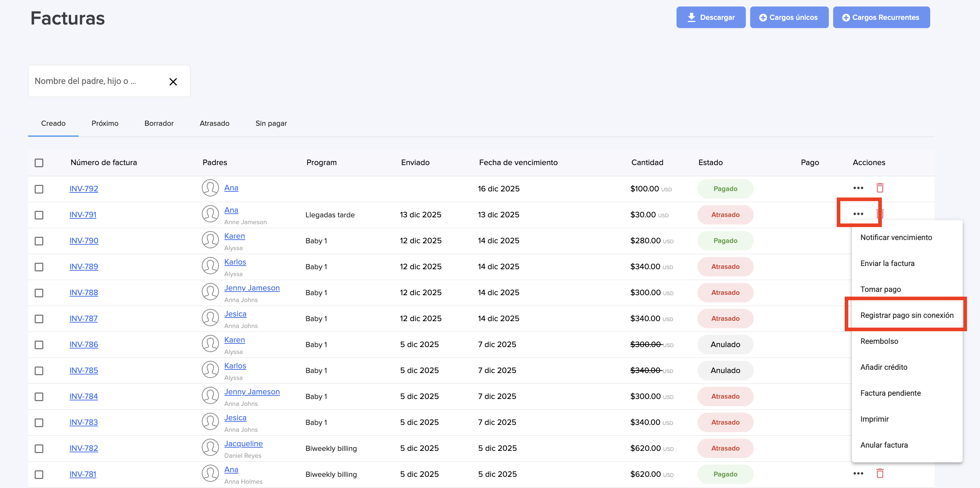
Task: Open the INV-788 invoice link
Action: pos(84,293)
